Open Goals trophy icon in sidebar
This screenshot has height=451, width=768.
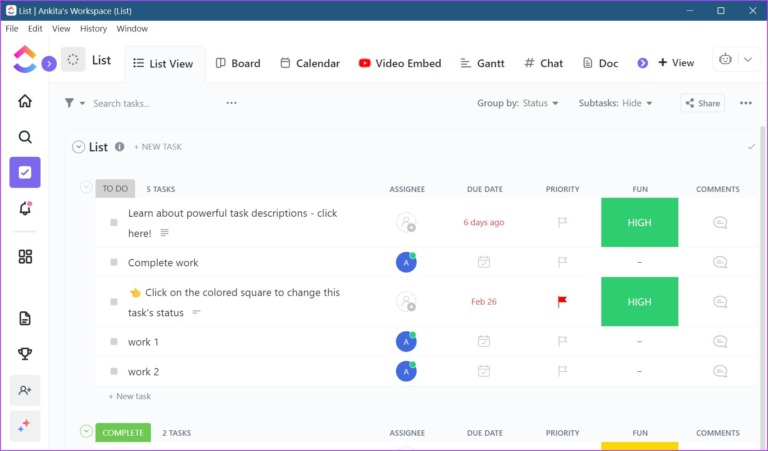25,354
